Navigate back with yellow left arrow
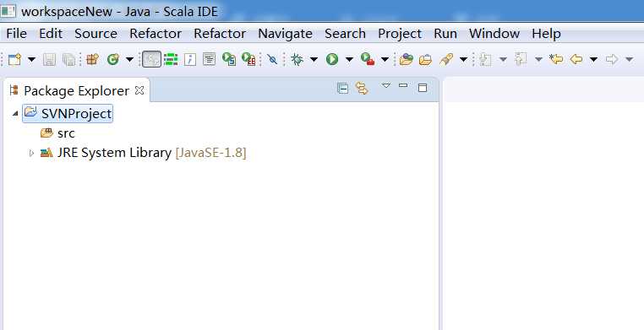Screen dimensions: 644x330 click(576, 59)
